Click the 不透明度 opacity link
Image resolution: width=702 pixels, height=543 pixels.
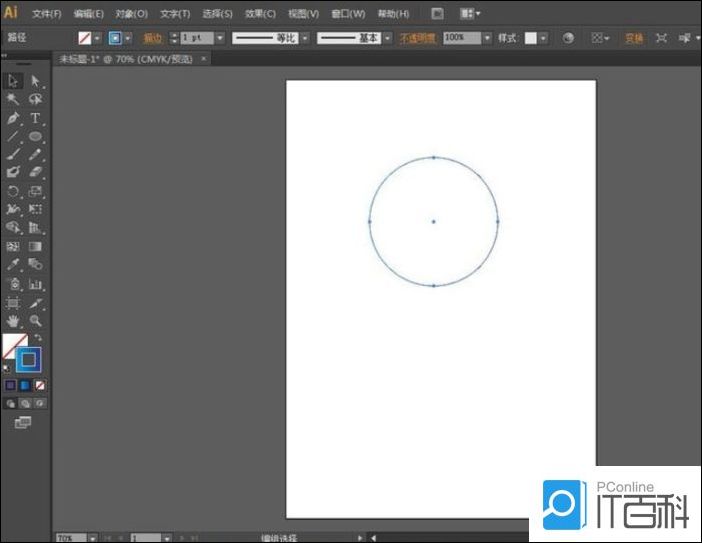419,38
